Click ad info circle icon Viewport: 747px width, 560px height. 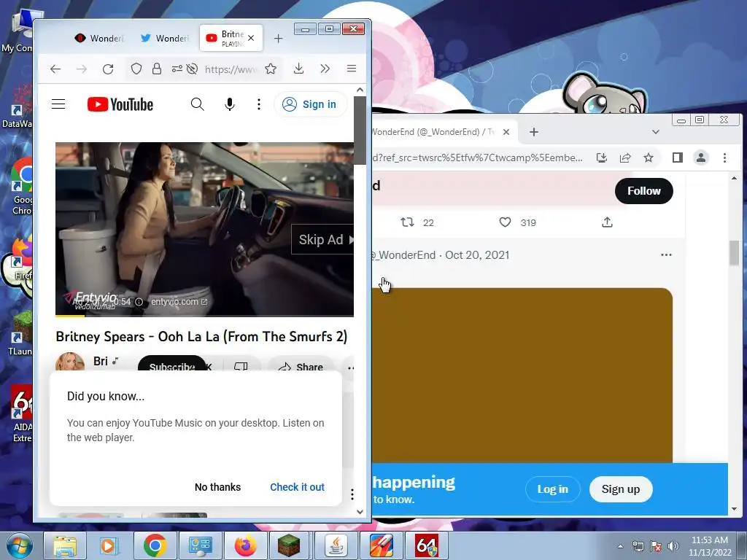coord(139,302)
